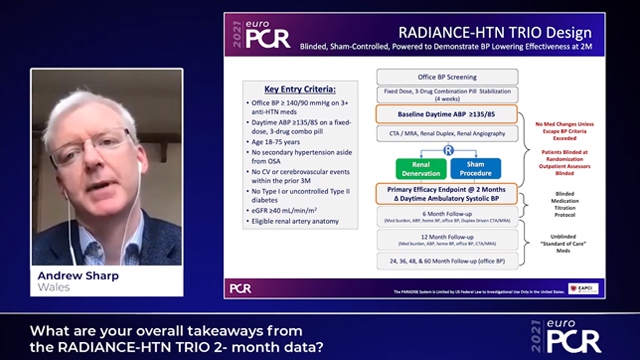
Task: Click 'Blinded, Sham-Controlled, Powered' subtitle
Action: 446,47
